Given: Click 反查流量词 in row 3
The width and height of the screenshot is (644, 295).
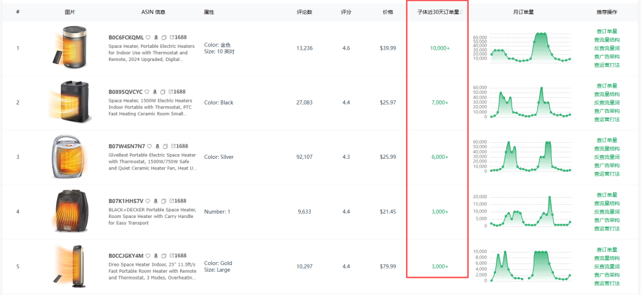Looking at the screenshot, I should (606, 157).
